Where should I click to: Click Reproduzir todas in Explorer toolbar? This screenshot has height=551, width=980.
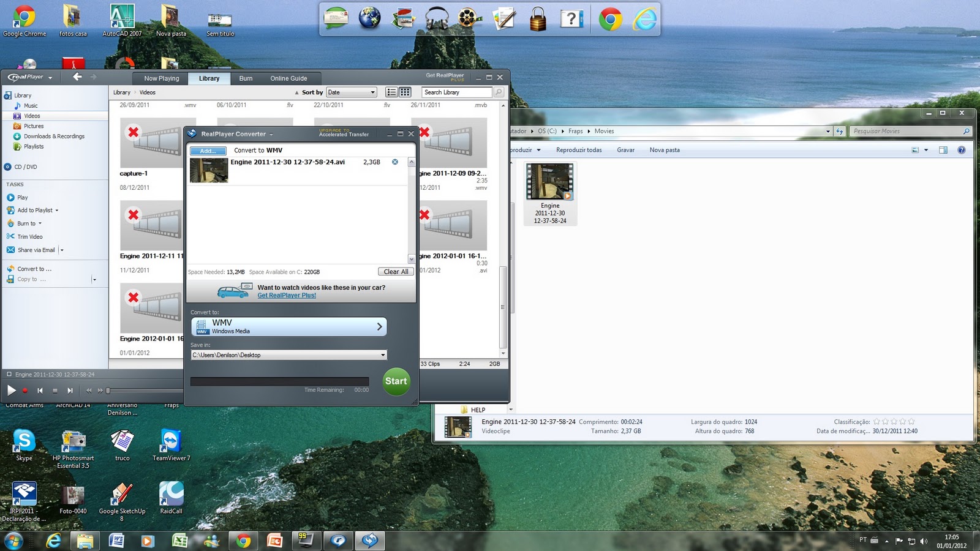579,150
